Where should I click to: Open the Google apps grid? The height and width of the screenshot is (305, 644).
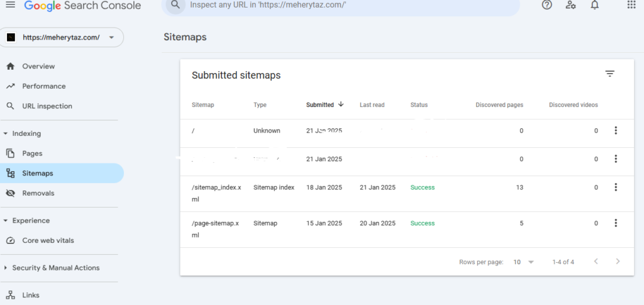click(x=631, y=5)
